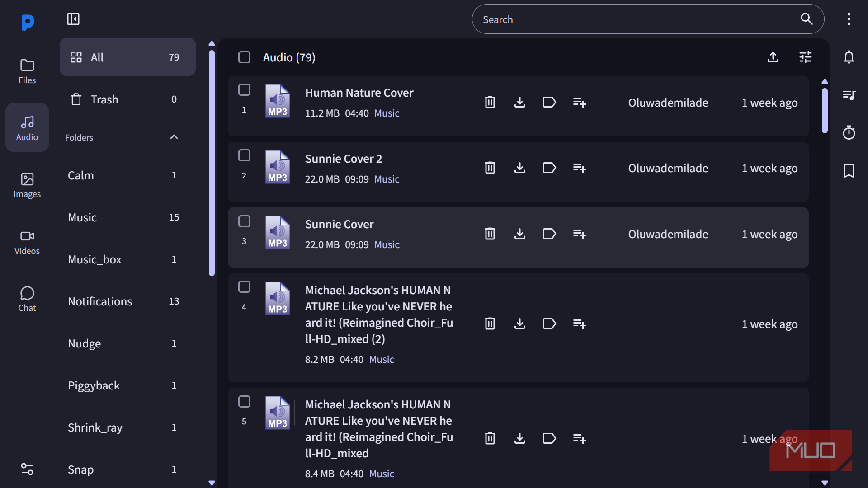This screenshot has height=488, width=868.
Task: Open Music folder link under Sunnie Cover 2
Action: click(387, 179)
